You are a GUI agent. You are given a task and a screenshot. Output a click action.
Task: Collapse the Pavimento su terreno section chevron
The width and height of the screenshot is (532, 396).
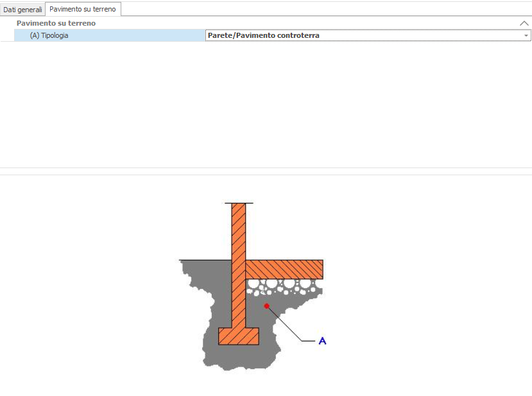click(x=524, y=23)
